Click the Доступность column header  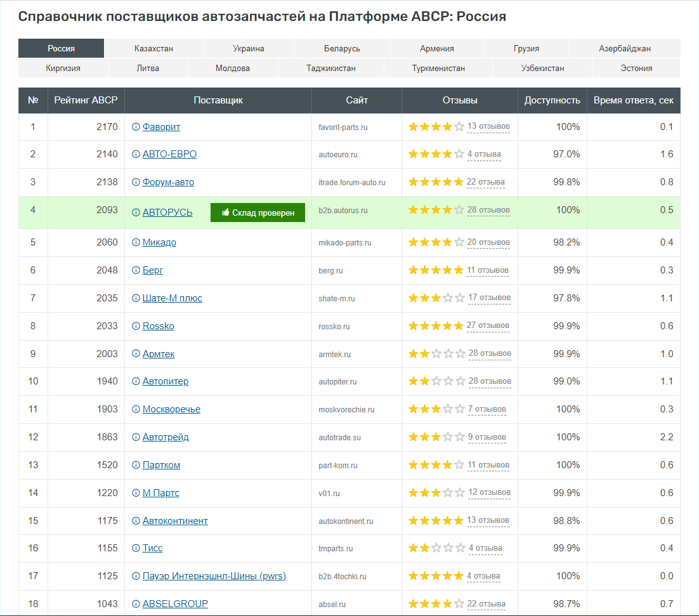[x=552, y=100]
